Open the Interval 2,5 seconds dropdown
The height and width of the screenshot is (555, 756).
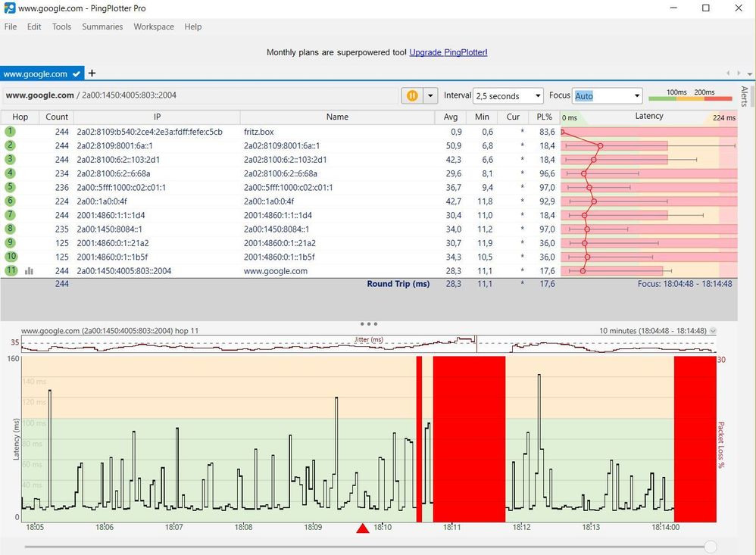pyautogui.click(x=508, y=96)
